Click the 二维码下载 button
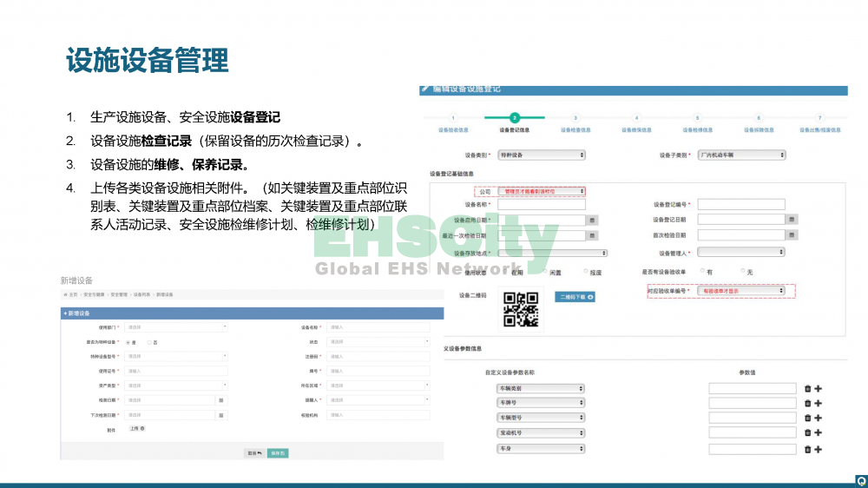 coord(575,297)
